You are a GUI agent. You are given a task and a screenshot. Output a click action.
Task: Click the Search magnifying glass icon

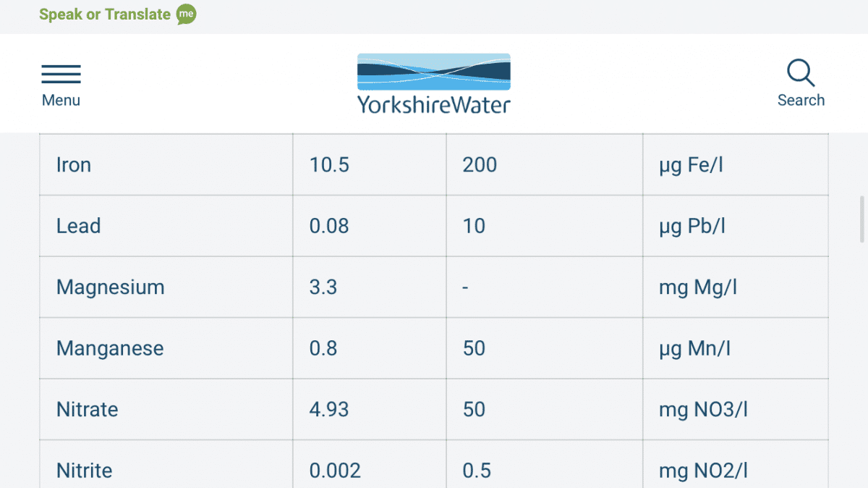[801, 73]
